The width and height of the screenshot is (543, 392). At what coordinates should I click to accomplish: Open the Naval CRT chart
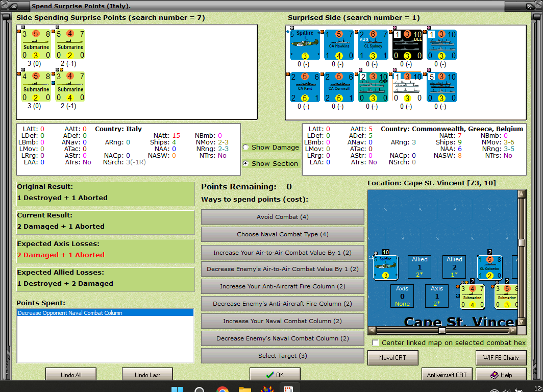393,358
